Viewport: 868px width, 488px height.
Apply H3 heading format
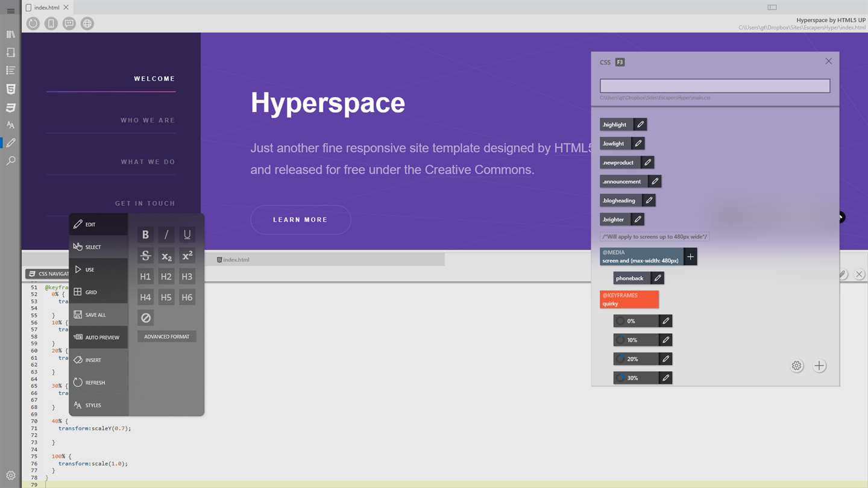click(x=187, y=277)
